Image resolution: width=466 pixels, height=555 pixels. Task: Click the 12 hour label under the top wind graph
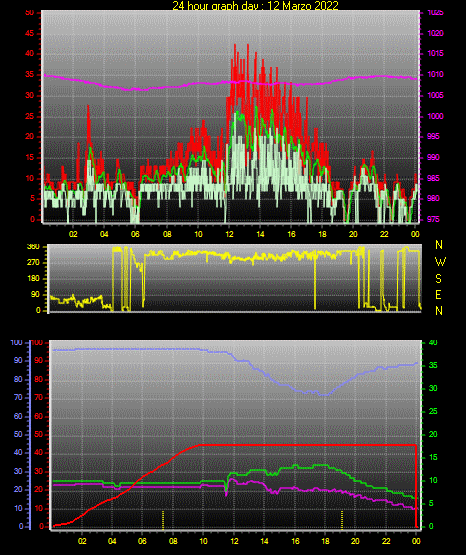click(x=229, y=234)
